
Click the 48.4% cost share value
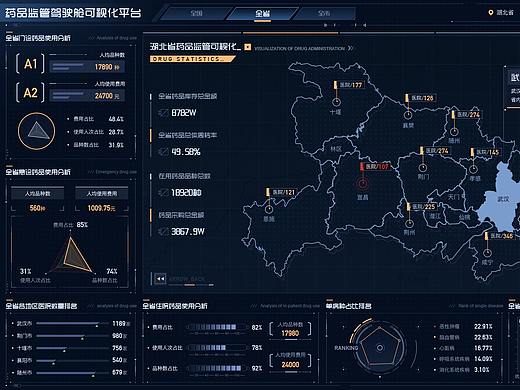coord(116,119)
